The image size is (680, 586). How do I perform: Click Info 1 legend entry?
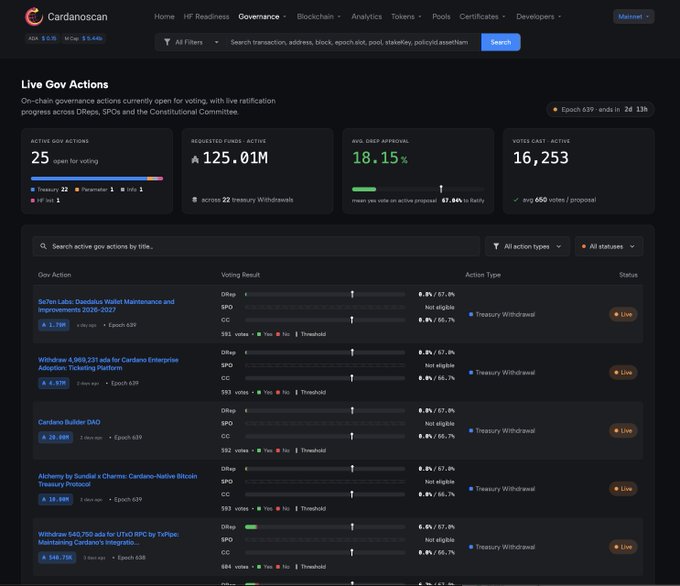pyautogui.click(x=131, y=190)
